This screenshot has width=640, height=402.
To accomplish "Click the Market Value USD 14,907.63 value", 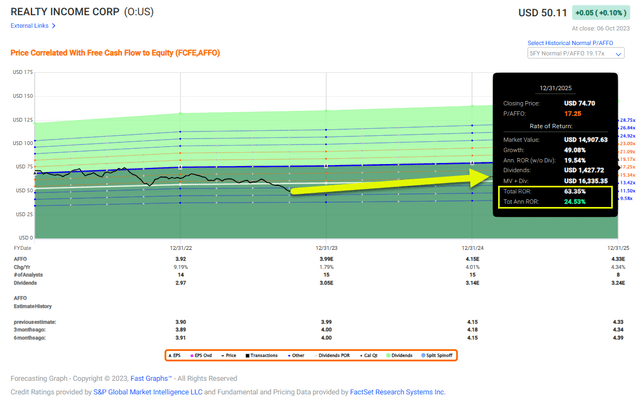I will [x=586, y=140].
